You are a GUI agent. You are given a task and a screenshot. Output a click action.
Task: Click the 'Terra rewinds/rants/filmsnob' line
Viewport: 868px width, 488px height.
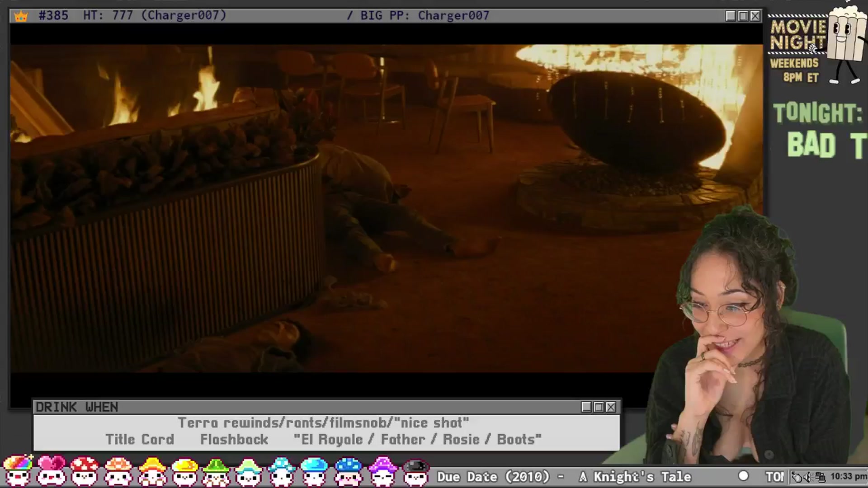pyautogui.click(x=323, y=422)
